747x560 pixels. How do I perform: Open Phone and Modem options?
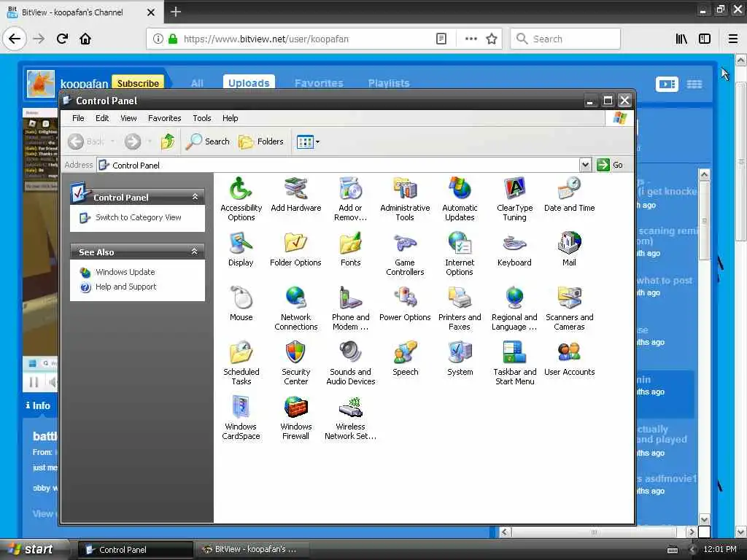point(351,308)
